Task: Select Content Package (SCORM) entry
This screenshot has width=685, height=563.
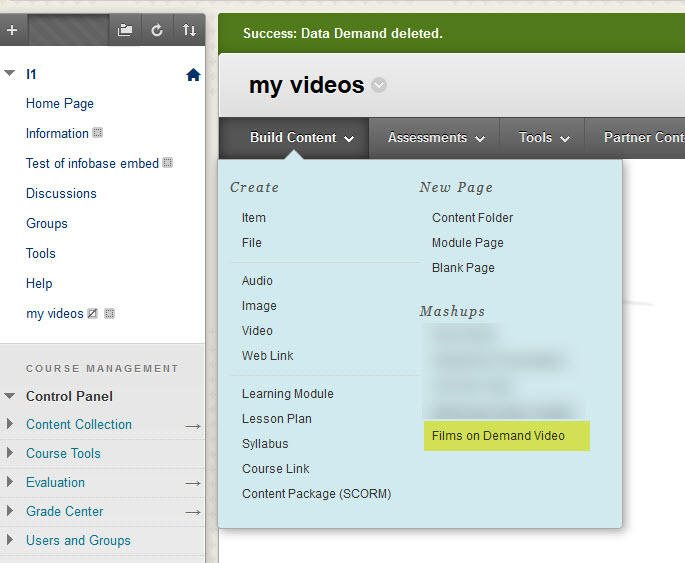Action: point(317,494)
